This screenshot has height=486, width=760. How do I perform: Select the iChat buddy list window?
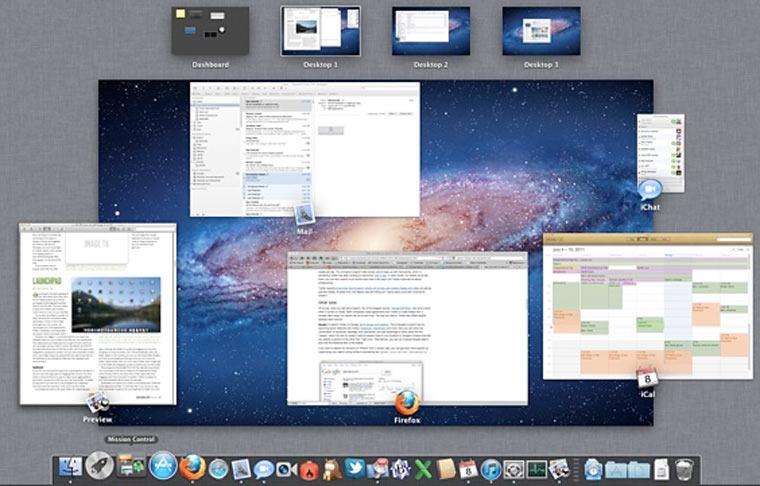[661, 153]
